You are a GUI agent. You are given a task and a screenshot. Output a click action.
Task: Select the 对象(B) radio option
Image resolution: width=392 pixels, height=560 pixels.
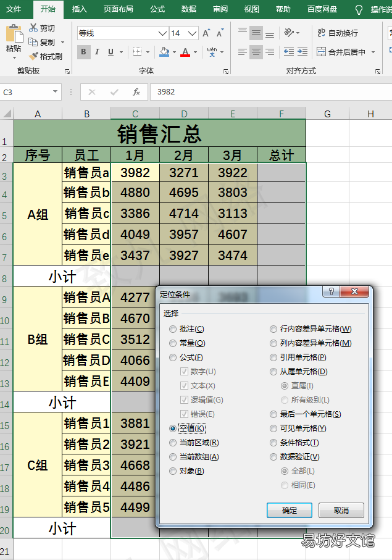pos(173,471)
